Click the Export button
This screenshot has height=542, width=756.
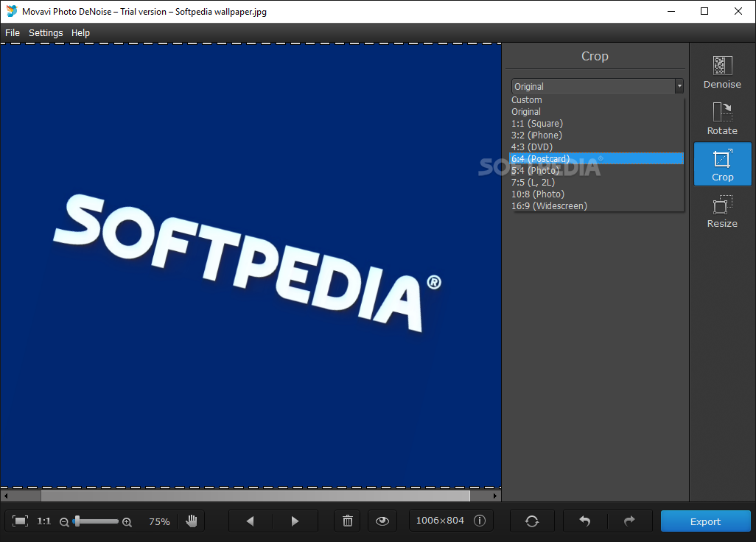click(705, 521)
